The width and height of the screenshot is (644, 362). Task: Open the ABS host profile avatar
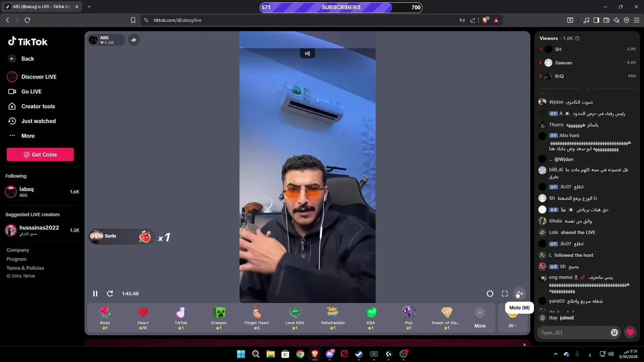click(93, 40)
